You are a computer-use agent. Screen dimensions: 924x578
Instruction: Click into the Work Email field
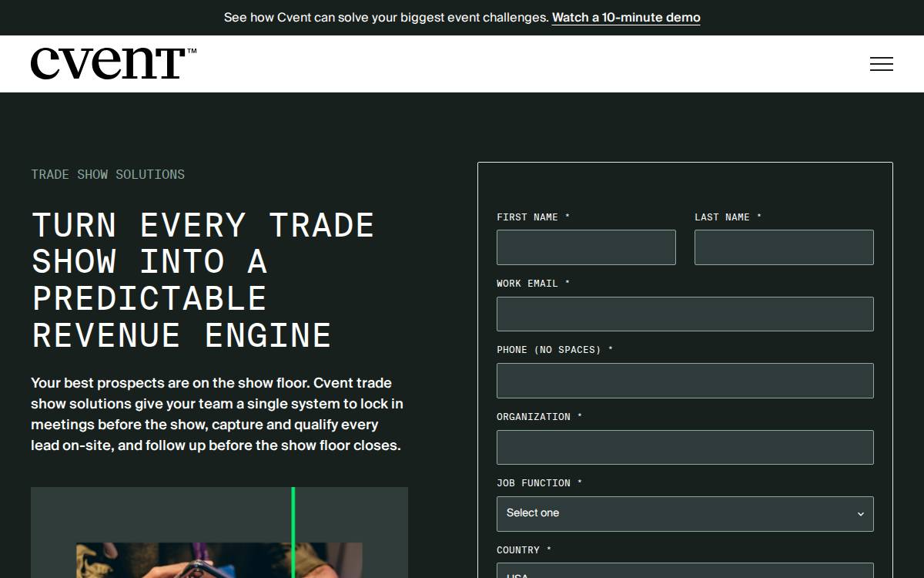pos(685,314)
